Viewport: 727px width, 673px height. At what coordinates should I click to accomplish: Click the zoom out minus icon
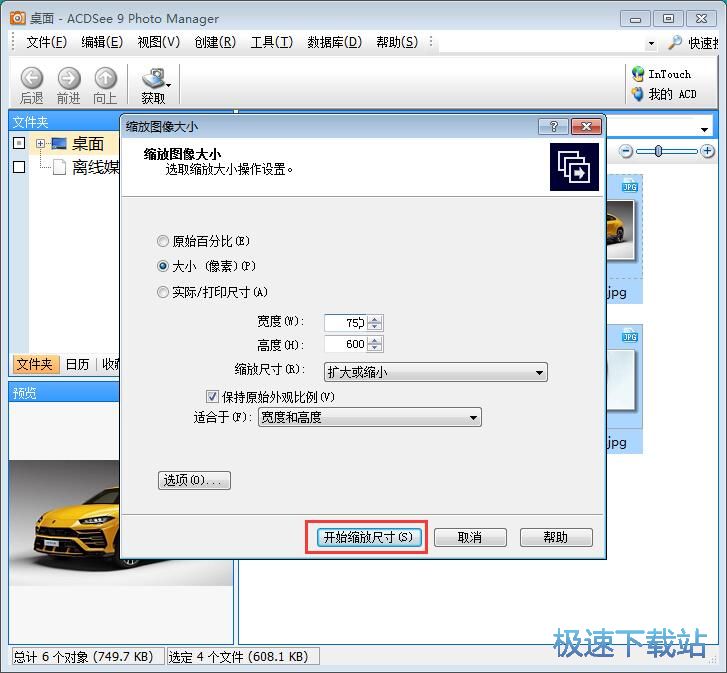[626, 151]
